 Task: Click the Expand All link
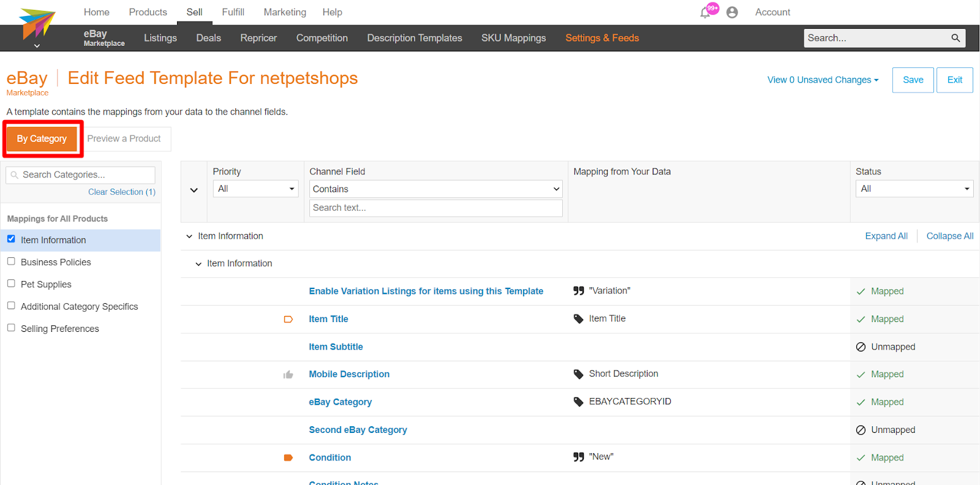886,236
